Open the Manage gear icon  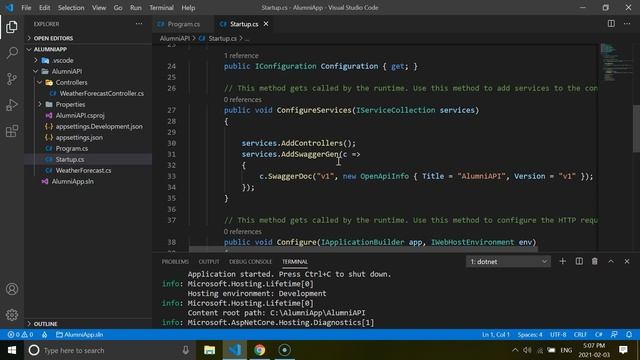click(12, 315)
